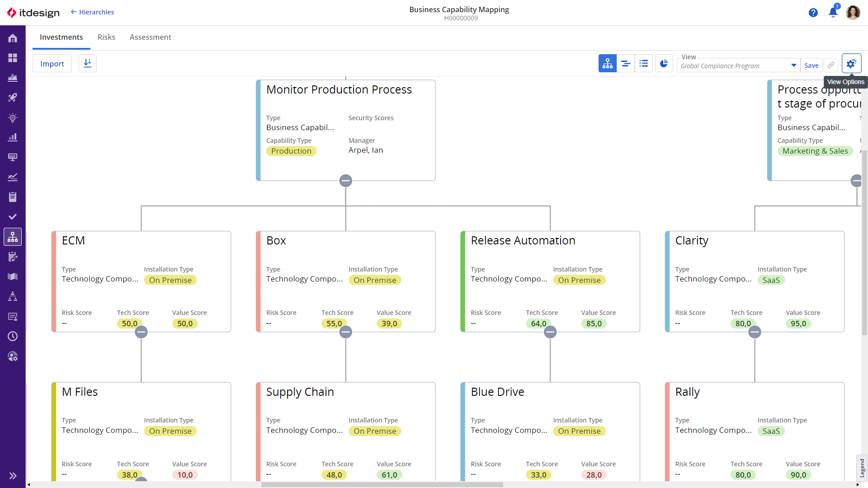Open the help question mark icon

[813, 13]
